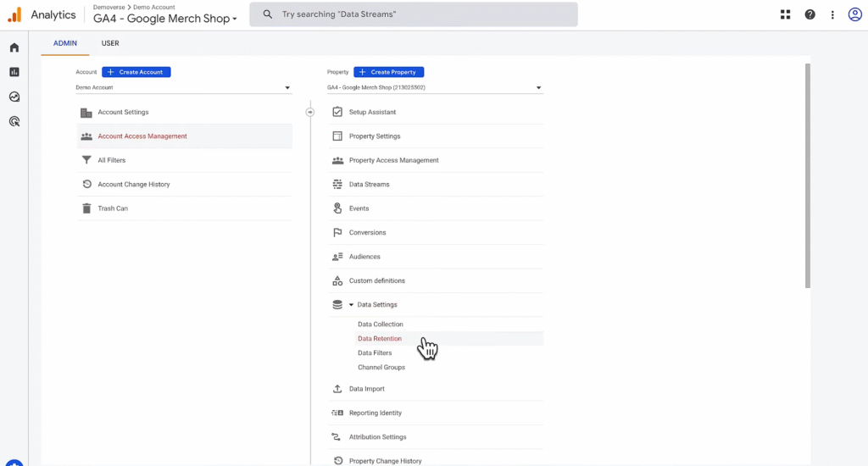868x466 pixels.
Task: Click the Data Streams icon
Action: 337,185
